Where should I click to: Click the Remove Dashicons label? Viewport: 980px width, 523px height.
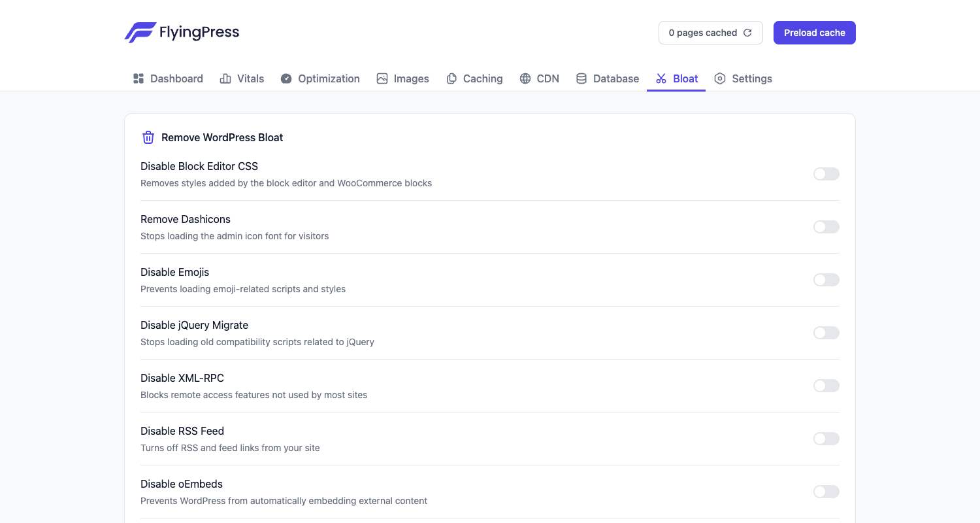pos(186,219)
